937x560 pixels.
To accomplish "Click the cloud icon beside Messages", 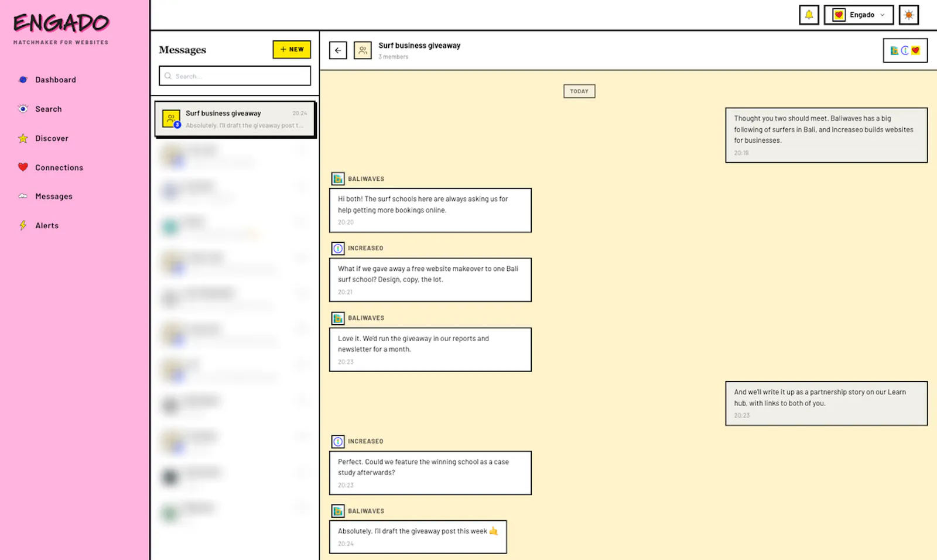I will [23, 196].
